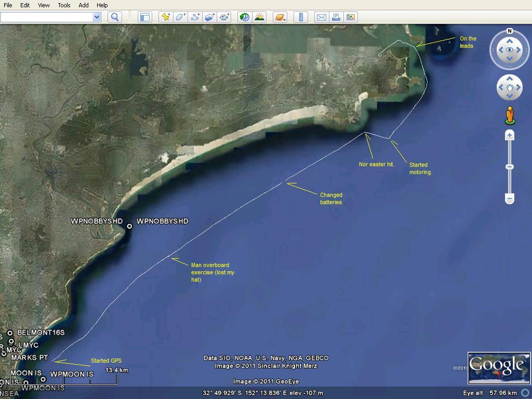Select the Add Polygon tool

180,17
